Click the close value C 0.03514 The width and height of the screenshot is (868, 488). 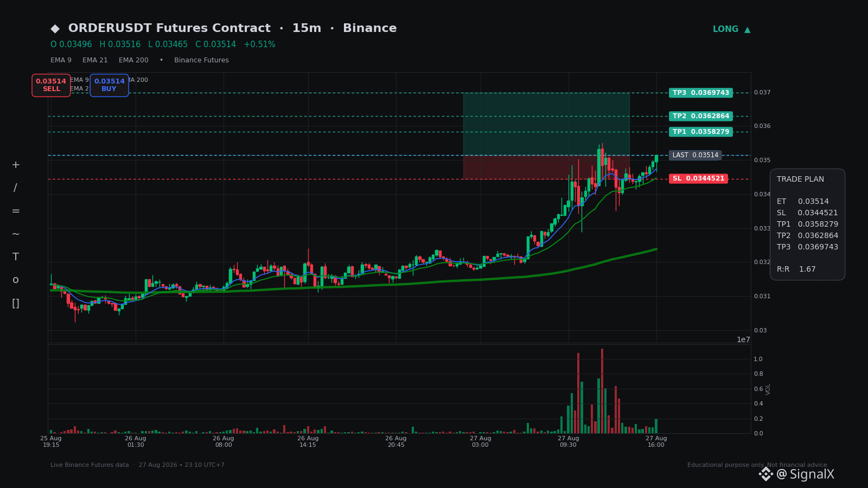(x=216, y=44)
